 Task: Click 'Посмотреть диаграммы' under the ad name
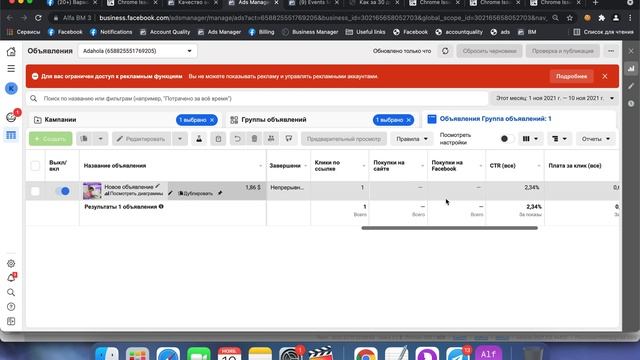tap(133, 193)
